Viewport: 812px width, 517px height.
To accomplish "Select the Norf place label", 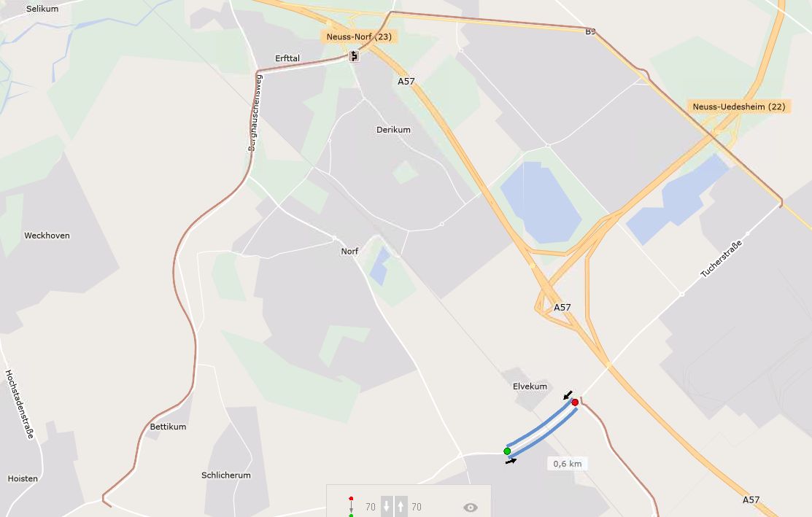I will pos(349,251).
